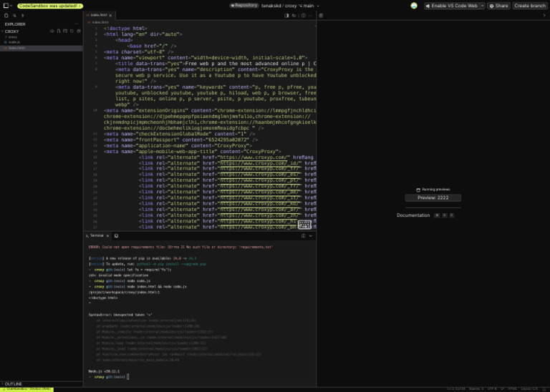550x392 pixels.
Task: Switch to the Terminal tab
Action: click(96, 235)
